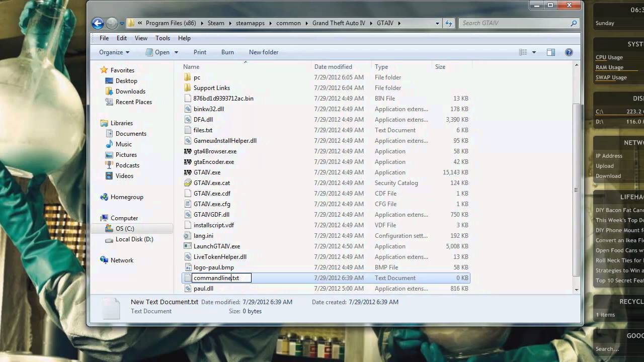Screen dimensions: 644x362
Task: Open the Edit menu
Action: point(122,38)
